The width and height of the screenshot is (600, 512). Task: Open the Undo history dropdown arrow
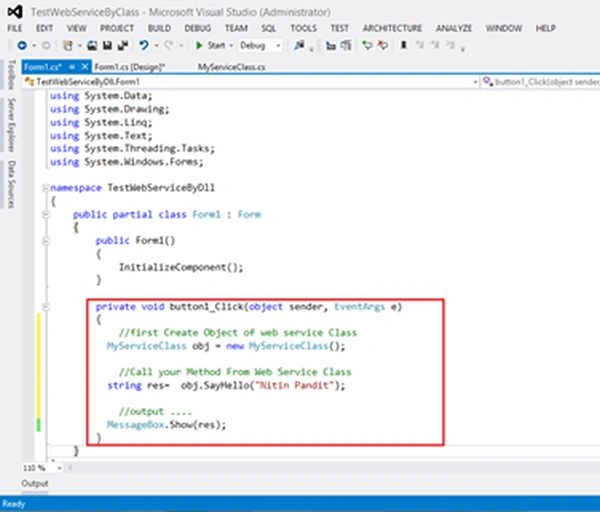tap(156, 46)
